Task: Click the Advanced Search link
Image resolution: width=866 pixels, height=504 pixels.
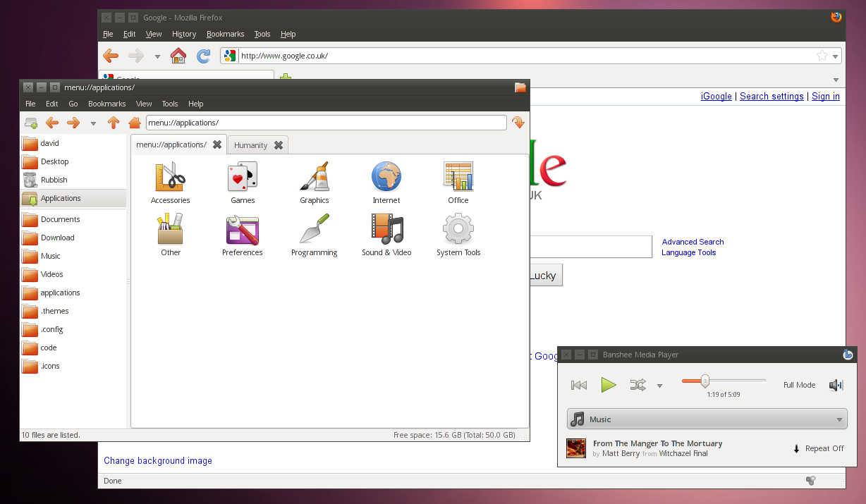Action: click(x=693, y=242)
